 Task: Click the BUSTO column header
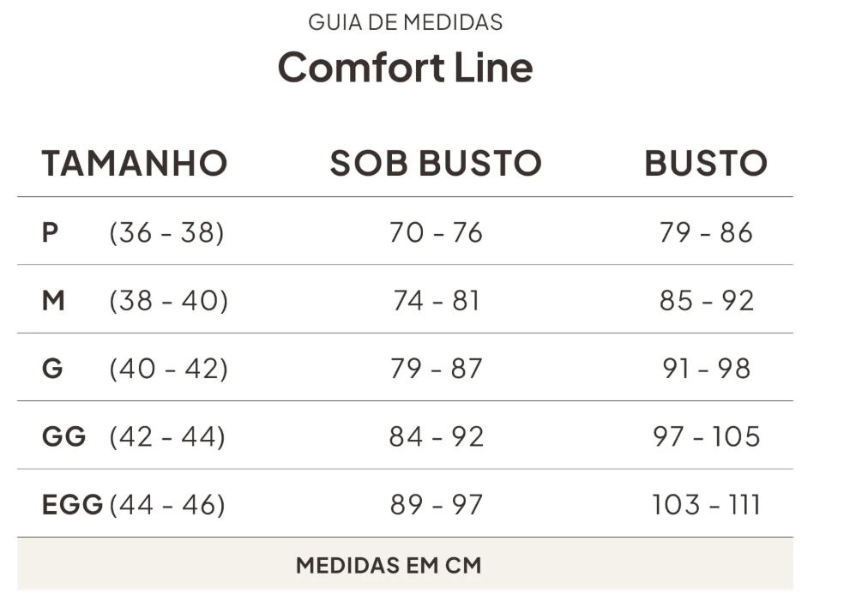click(x=706, y=163)
